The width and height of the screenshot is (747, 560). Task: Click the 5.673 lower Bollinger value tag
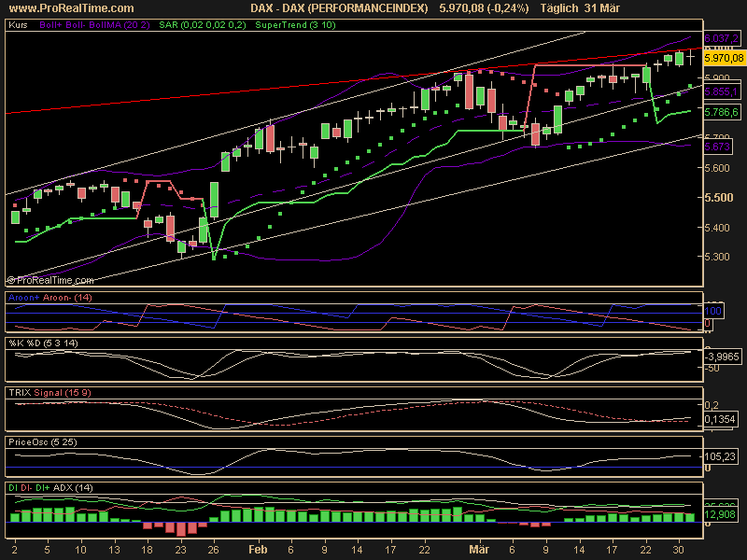[717, 147]
